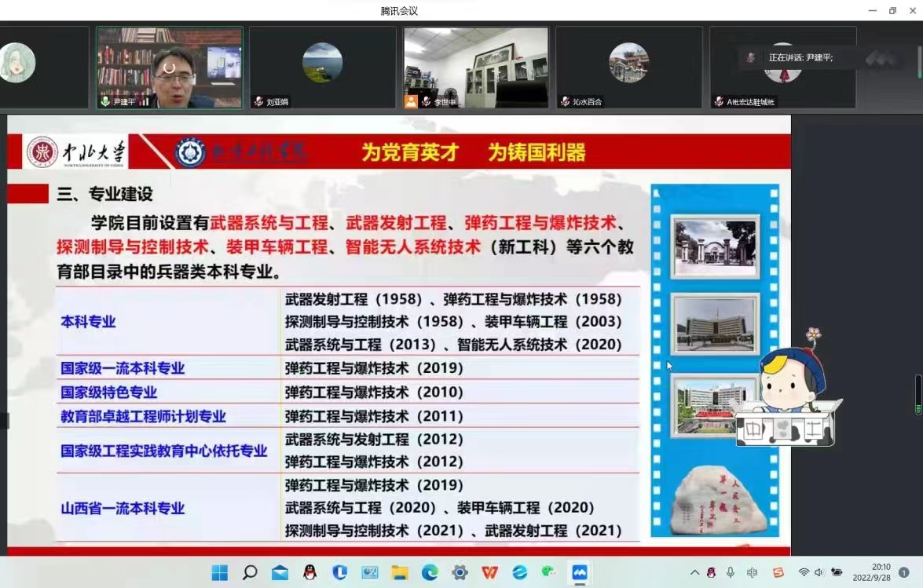Open Settings gear in the taskbar

pyautogui.click(x=460, y=572)
